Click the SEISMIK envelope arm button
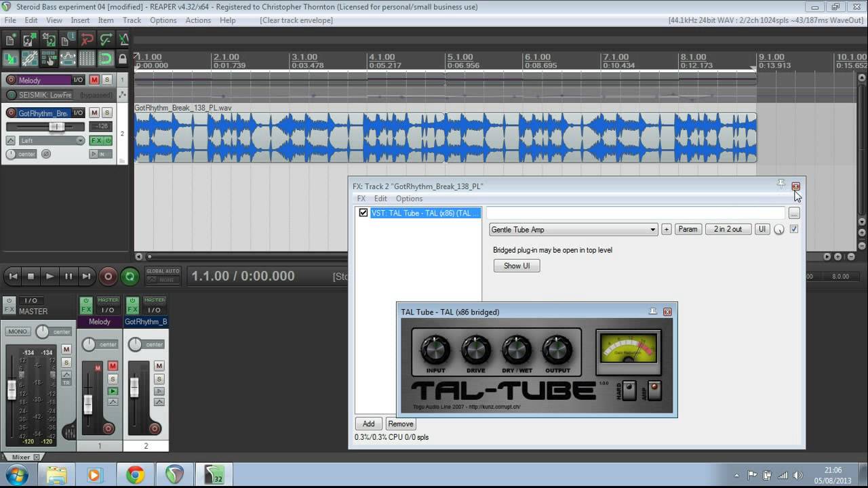This screenshot has height=488, width=868. click(11, 95)
